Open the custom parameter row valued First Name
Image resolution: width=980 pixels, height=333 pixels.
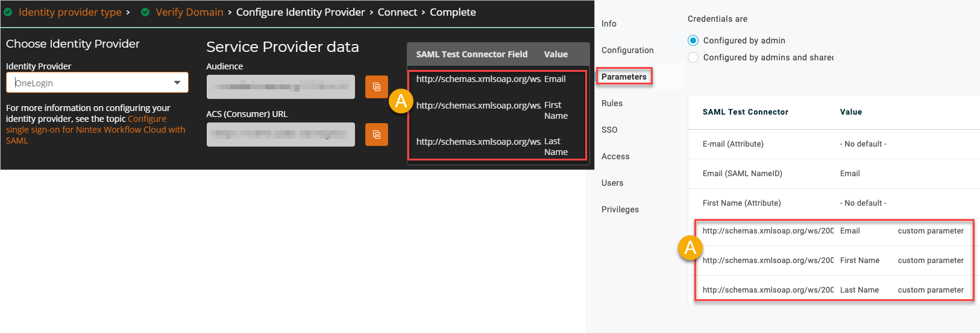point(834,261)
